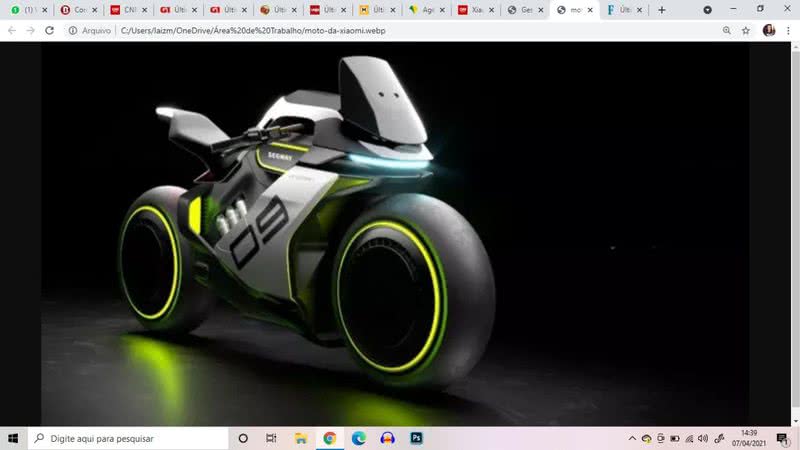Image resolution: width=800 pixels, height=450 pixels.
Task: Go forward to next page
Action: pyautogui.click(x=31, y=31)
